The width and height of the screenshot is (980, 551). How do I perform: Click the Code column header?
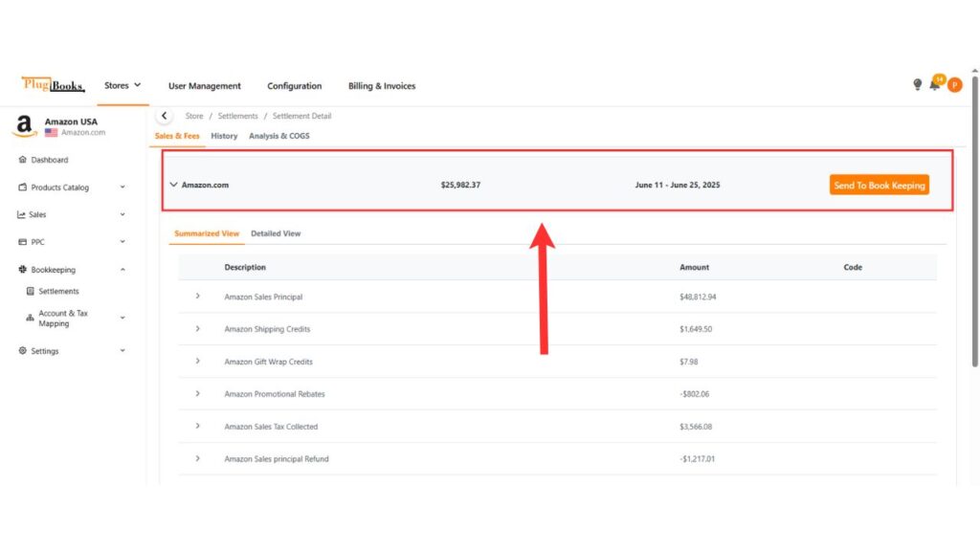(853, 268)
